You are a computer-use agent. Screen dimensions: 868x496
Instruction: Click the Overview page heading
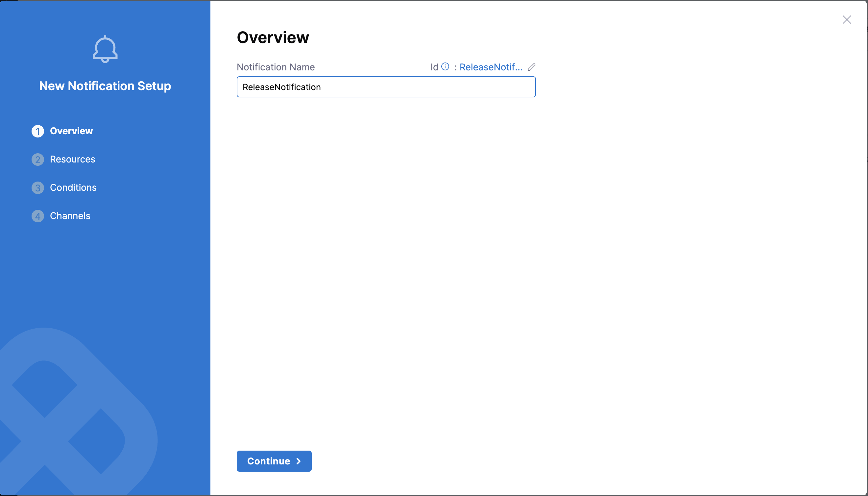click(273, 37)
